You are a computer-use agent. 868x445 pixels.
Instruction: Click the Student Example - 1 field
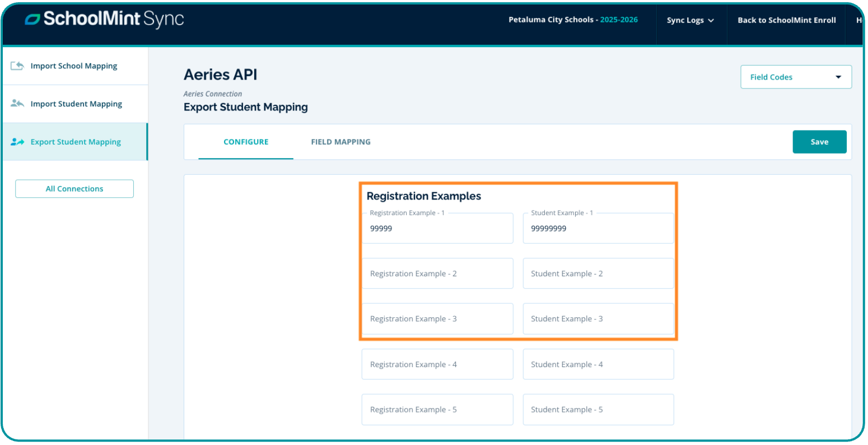pyautogui.click(x=598, y=229)
